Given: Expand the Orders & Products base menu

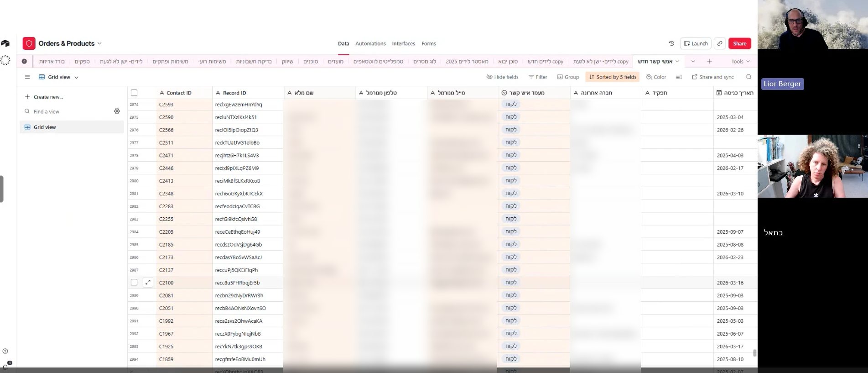Looking at the screenshot, I should [x=99, y=43].
